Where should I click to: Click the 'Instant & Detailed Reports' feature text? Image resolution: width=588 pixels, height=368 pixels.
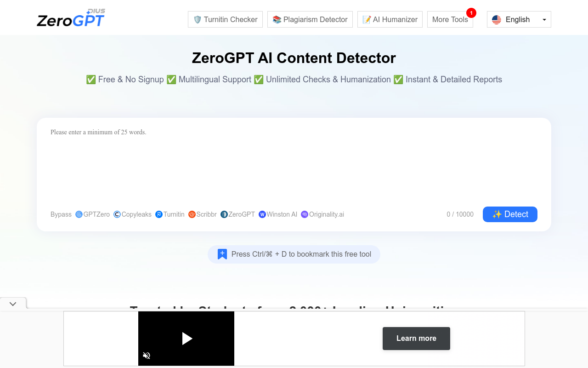coord(454,80)
